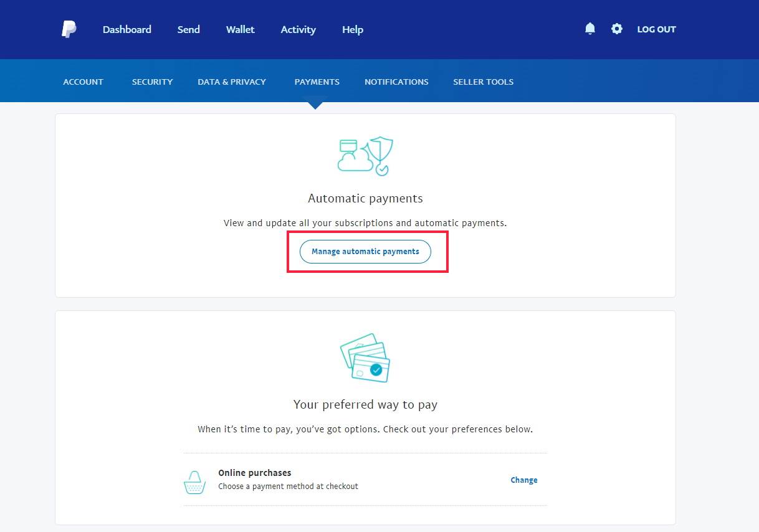Open the Data & Privacy tab

(x=232, y=82)
